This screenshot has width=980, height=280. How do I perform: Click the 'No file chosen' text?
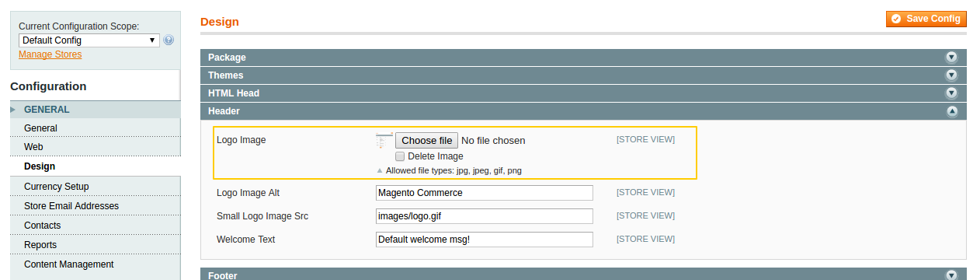click(493, 141)
